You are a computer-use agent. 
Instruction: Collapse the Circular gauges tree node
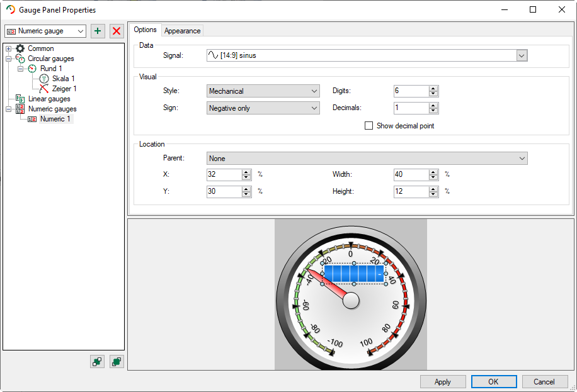point(8,59)
